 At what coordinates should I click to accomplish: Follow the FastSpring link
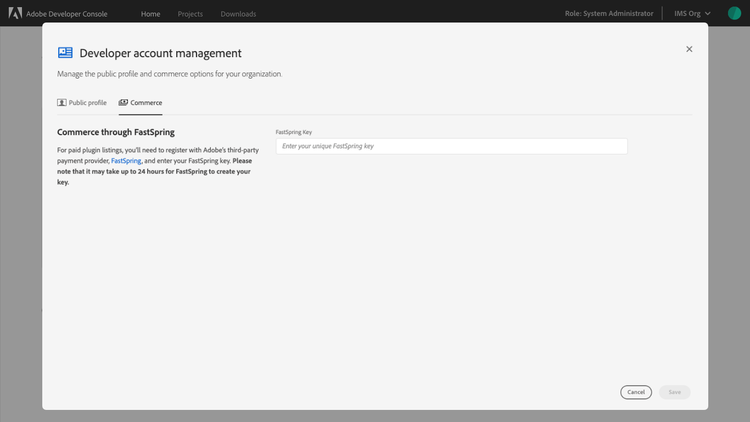tap(126, 161)
